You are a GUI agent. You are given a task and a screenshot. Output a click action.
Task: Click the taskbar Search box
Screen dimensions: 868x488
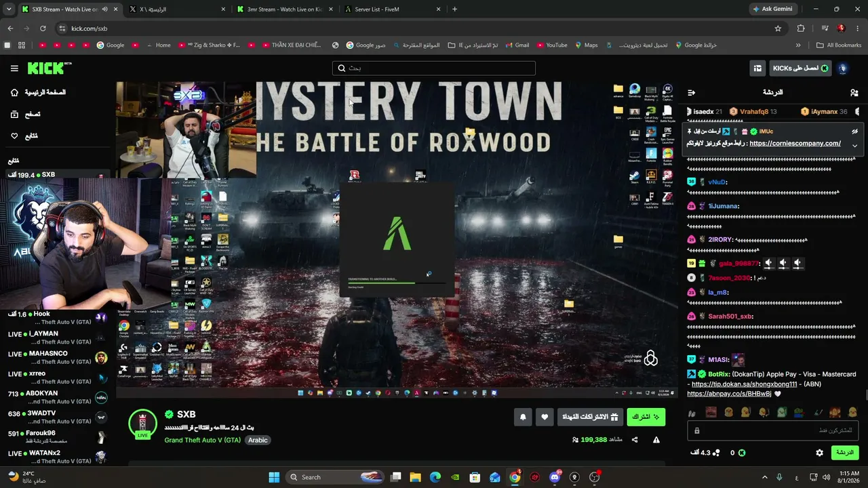(x=335, y=477)
